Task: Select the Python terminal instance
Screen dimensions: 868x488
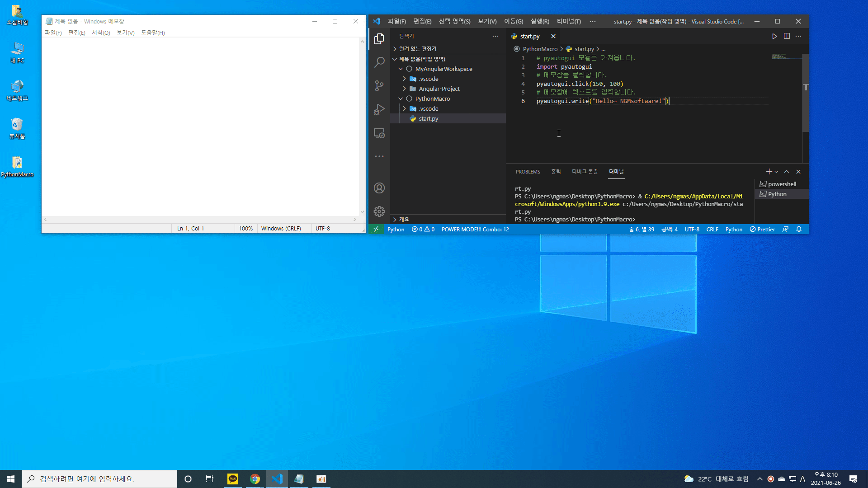Action: [782, 194]
